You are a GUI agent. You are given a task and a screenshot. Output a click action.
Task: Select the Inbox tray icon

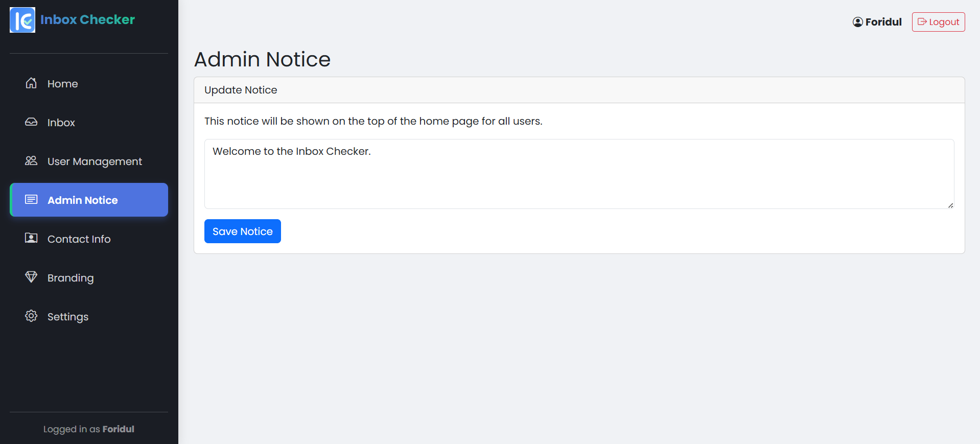coord(31,122)
